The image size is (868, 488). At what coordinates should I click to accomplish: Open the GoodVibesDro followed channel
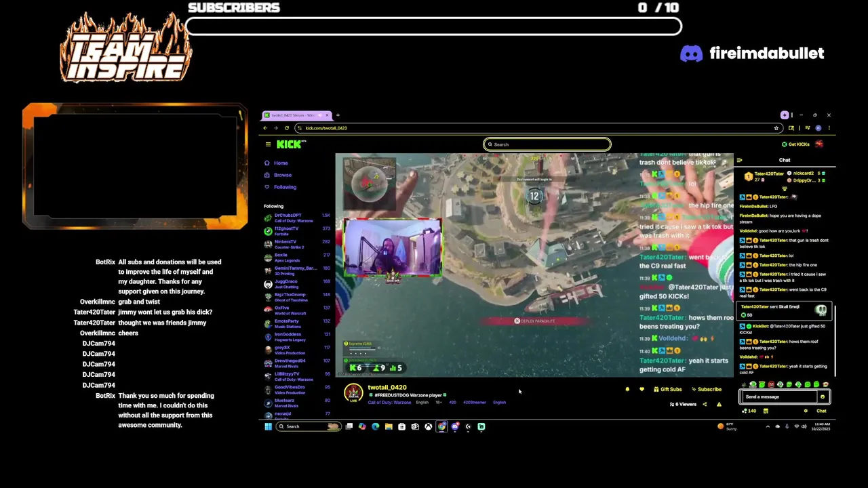[x=297, y=389]
